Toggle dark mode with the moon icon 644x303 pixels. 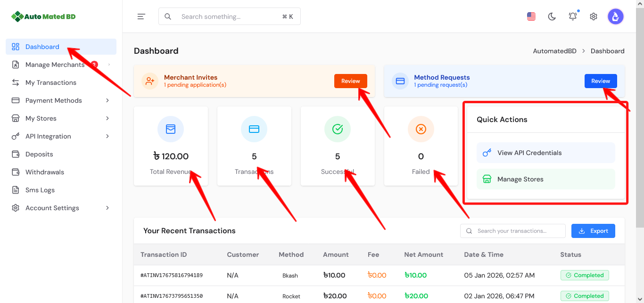(x=552, y=16)
